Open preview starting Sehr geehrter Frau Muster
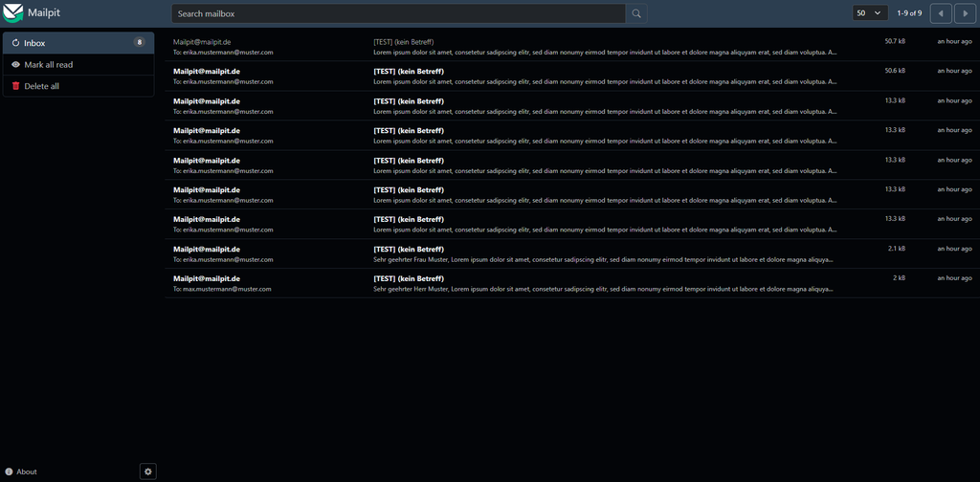This screenshot has width=980, height=482. (603, 260)
